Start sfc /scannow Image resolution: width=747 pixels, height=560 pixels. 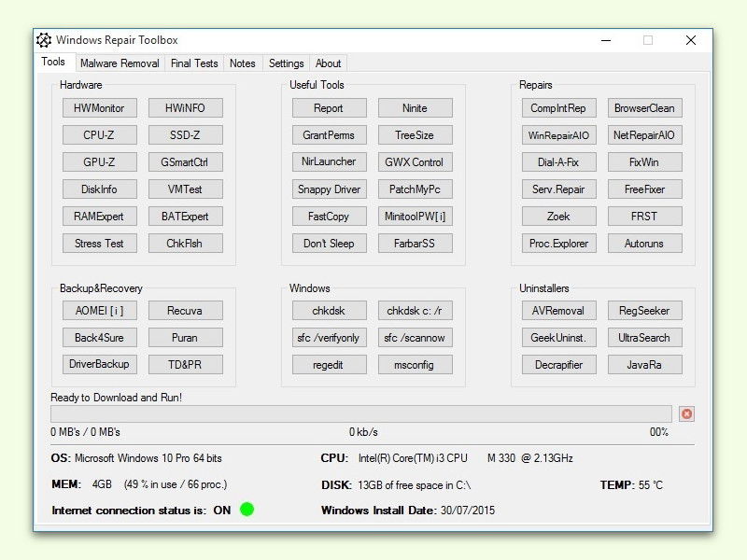(x=415, y=338)
